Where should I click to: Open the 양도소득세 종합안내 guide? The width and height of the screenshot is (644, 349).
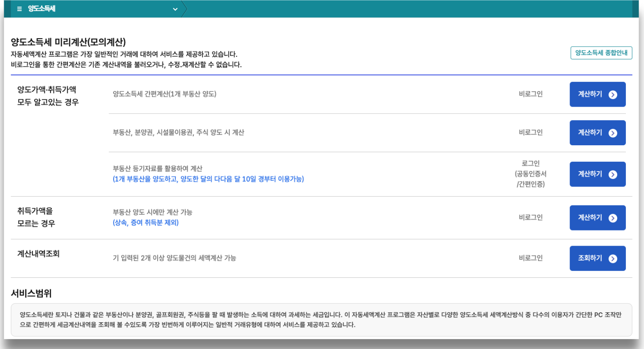pyautogui.click(x=601, y=53)
